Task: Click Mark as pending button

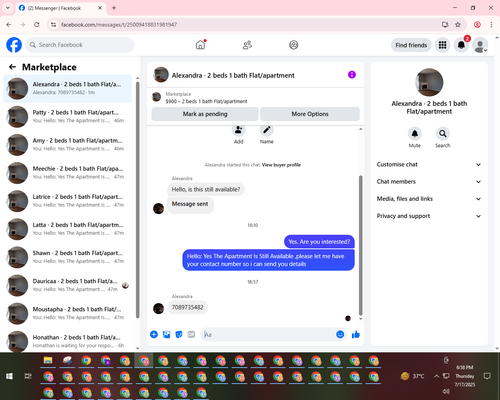Action: pyautogui.click(x=205, y=114)
